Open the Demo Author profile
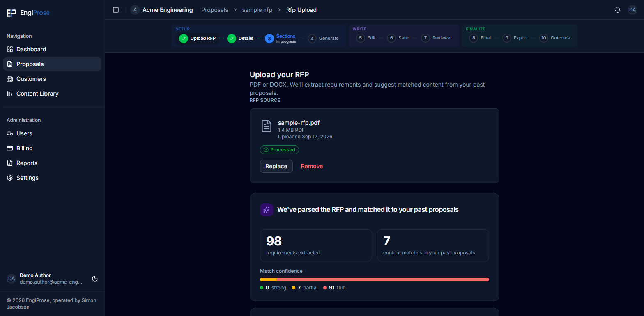 (x=45, y=279)
